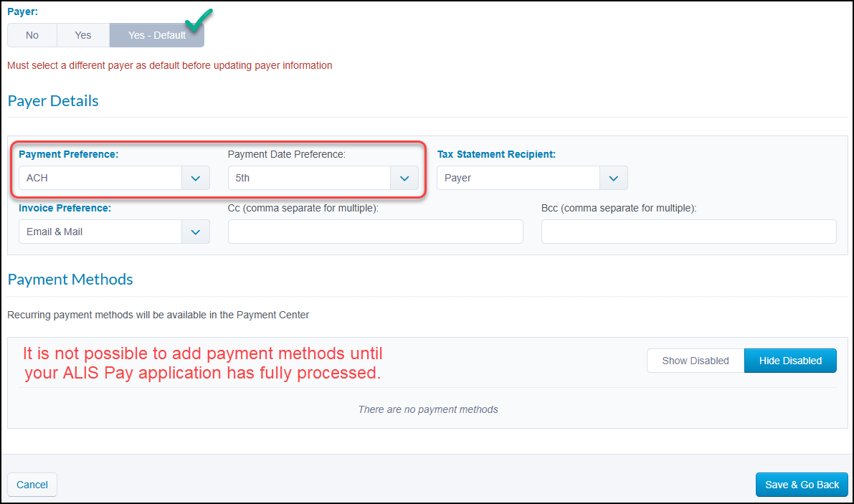Click the Payment Date Preference label
This screenshot has height=504, width=854.
coord(287,155)
